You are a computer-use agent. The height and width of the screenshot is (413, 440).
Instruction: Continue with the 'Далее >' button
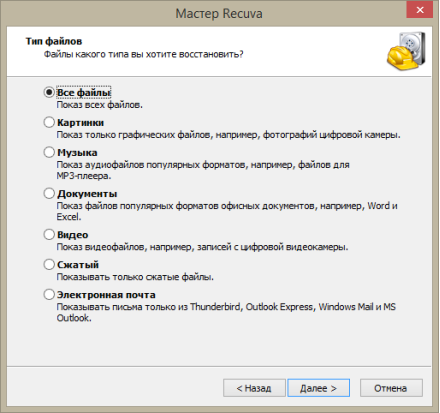[319, 388]
